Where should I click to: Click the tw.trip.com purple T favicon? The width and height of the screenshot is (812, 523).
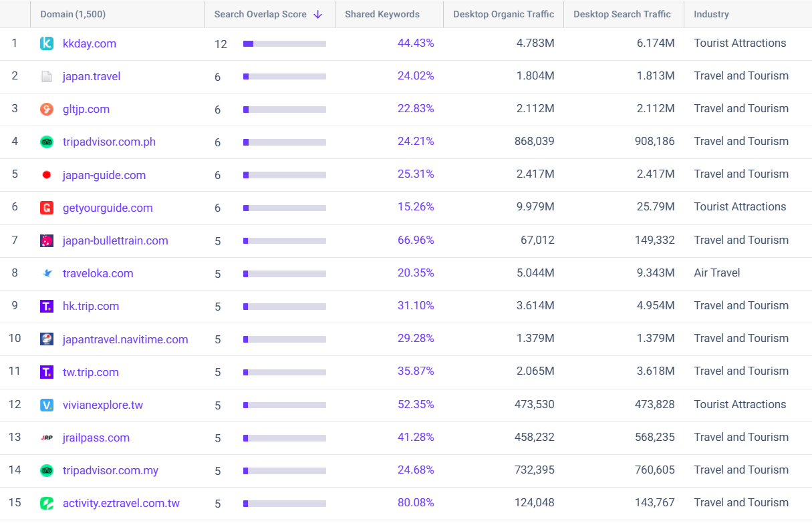(47, 372)
